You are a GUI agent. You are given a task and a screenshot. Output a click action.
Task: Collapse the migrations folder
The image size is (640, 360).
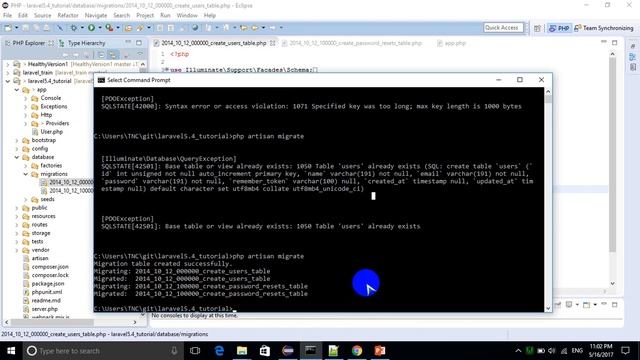click(25, 174)
